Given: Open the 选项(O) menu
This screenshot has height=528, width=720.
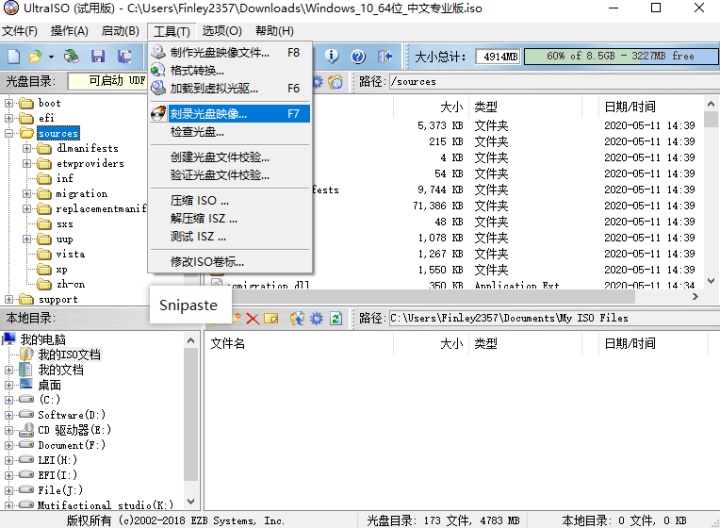Looking at the screenshot, I should 222,31.
